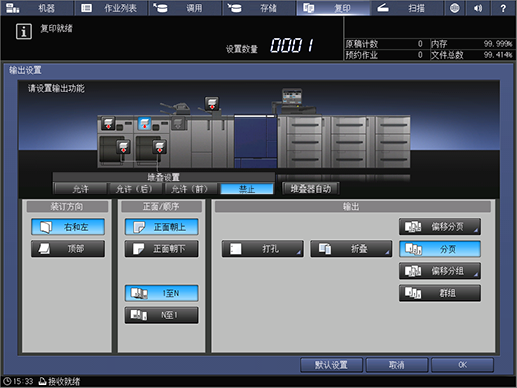517x388 pixels.
Task: Select 禁止 stack setting
Action: click(x=247, y=189)
